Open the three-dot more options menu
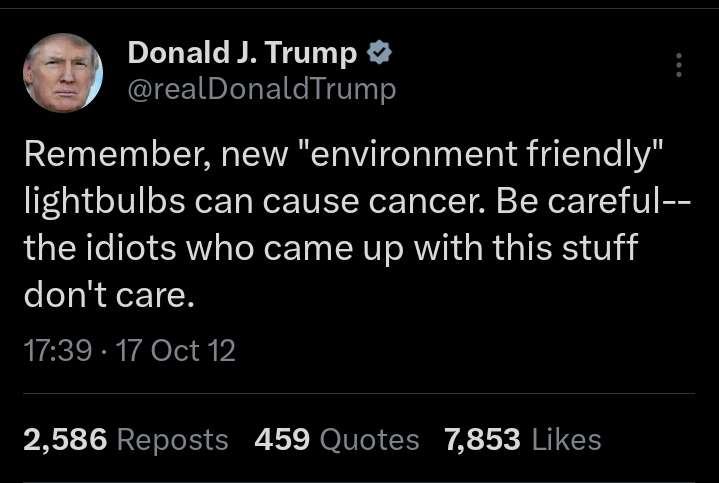Viewport: 719px width, 483px height. pyautogui.click(x=679, y=65)
